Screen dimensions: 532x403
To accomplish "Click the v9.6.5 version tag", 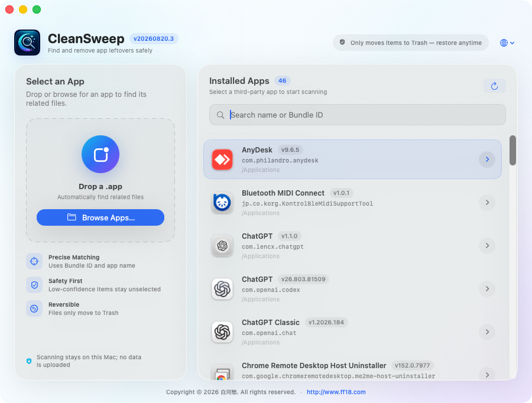I will 290,150.
